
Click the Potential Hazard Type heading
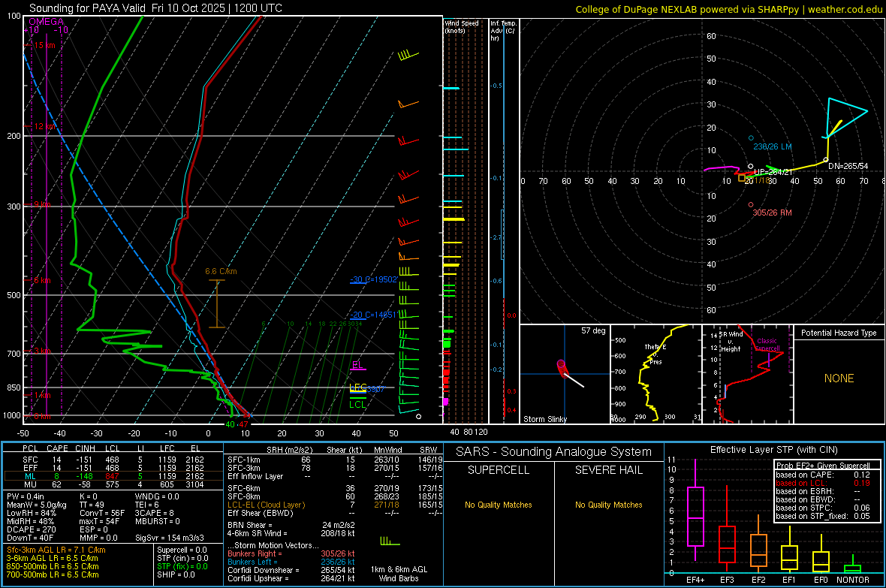point(839,333)
